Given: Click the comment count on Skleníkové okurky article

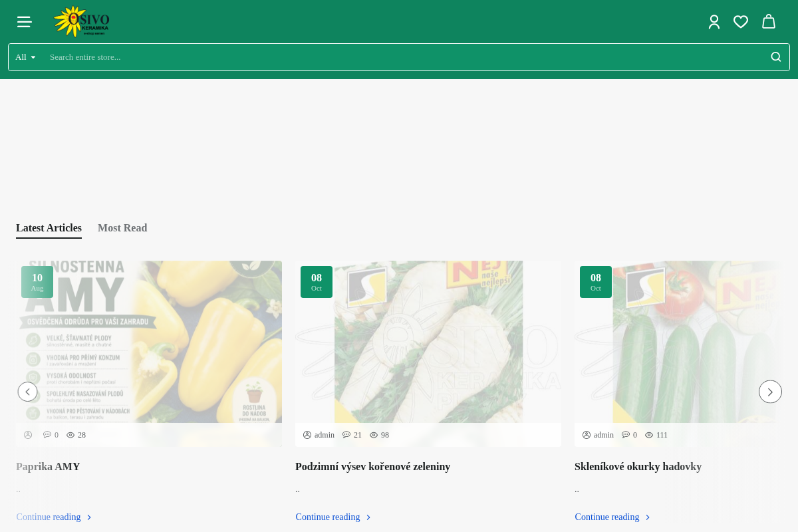Looking at the screenshot, I should [x=629, y=435].
